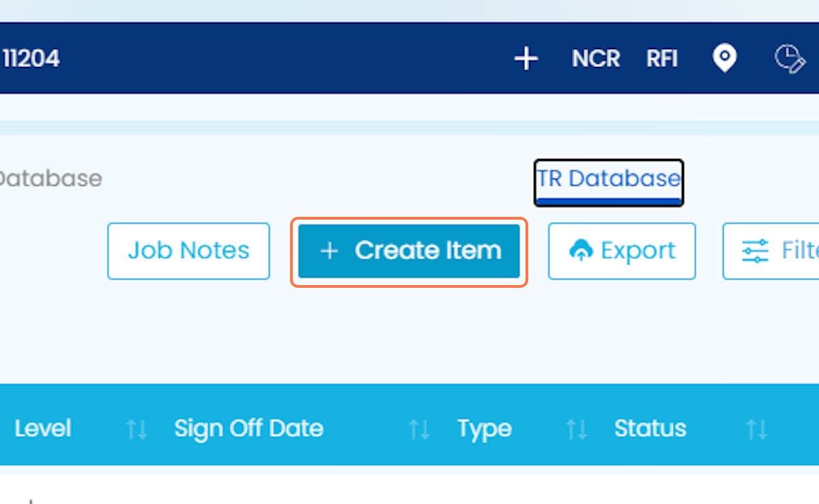
Task: Click the sort arrows after Sign Off Date
Action: [419, 429]
